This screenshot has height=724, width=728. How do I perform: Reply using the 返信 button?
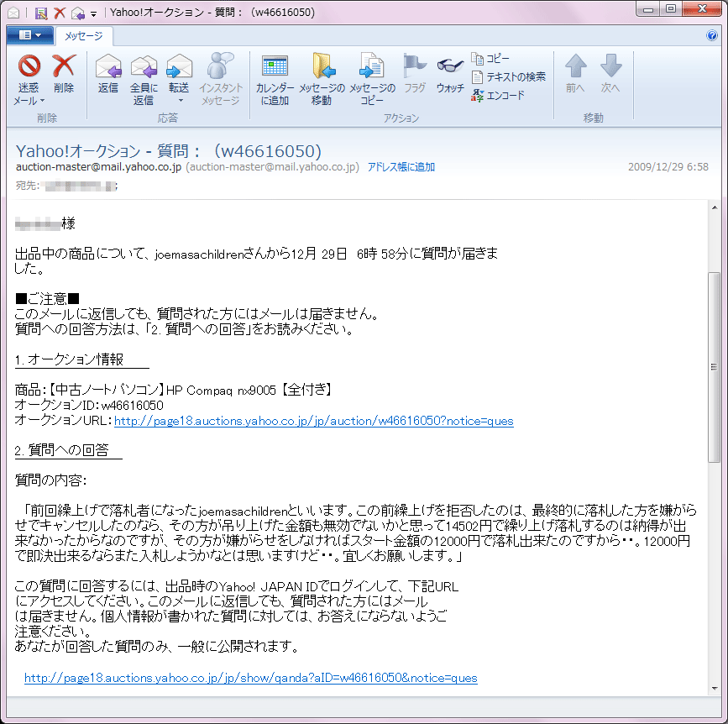[x=108, y=74]
